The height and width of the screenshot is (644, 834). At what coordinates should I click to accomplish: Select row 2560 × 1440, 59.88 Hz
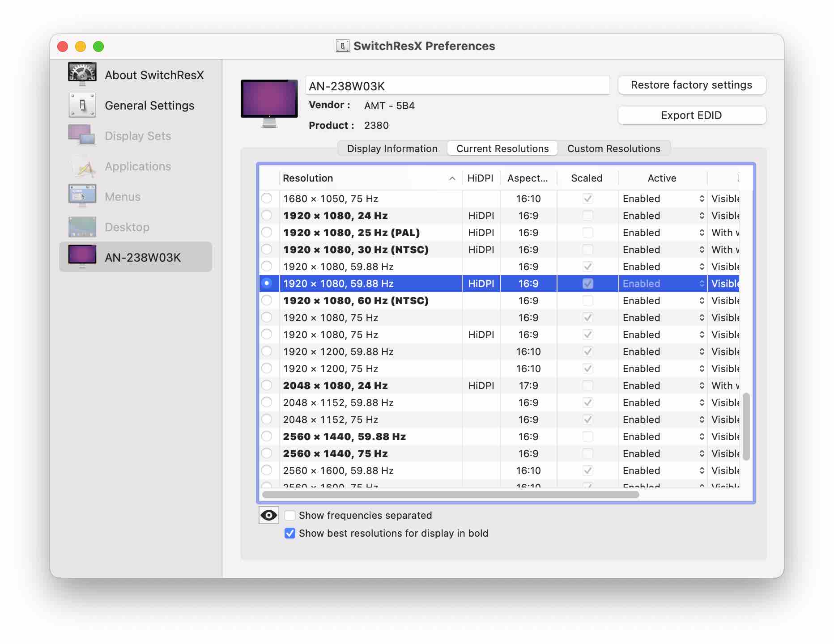pos(499,436)
